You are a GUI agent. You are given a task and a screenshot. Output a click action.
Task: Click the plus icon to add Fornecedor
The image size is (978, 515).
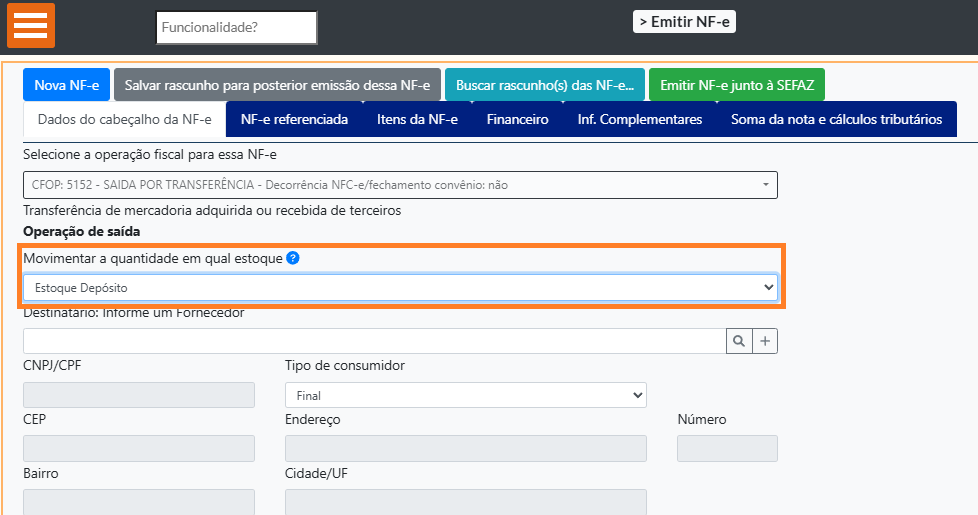[765, 341]
